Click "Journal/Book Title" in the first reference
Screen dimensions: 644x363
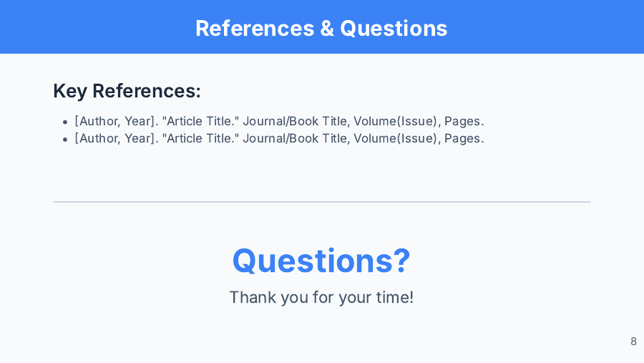(x=294, y=122)
